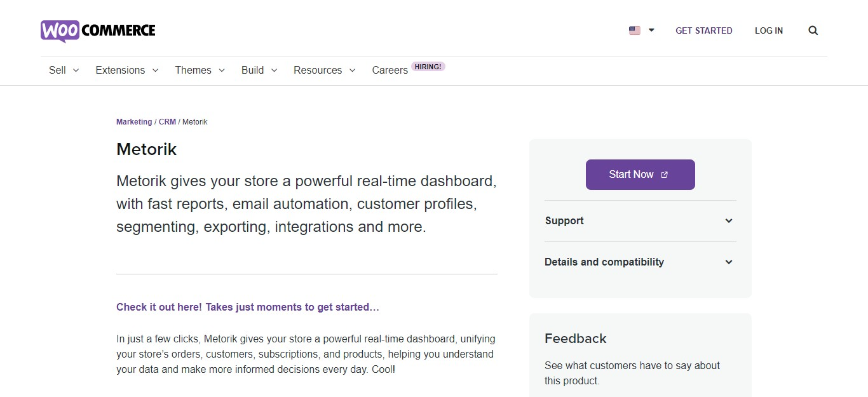This screenshot has width=868, height=397.
Task: Click the Feedback heading
Action: point(576,339)
